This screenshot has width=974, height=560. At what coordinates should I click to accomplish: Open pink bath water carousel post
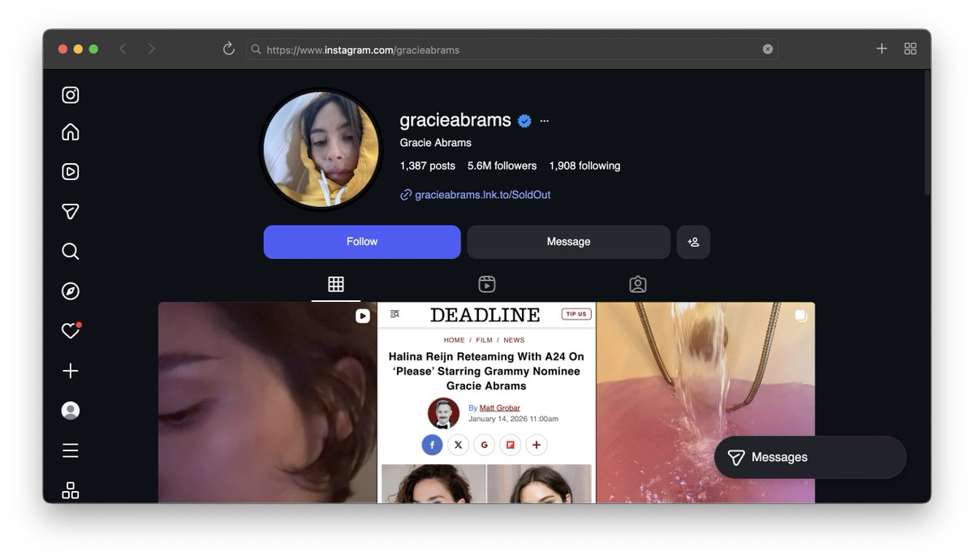705,403
